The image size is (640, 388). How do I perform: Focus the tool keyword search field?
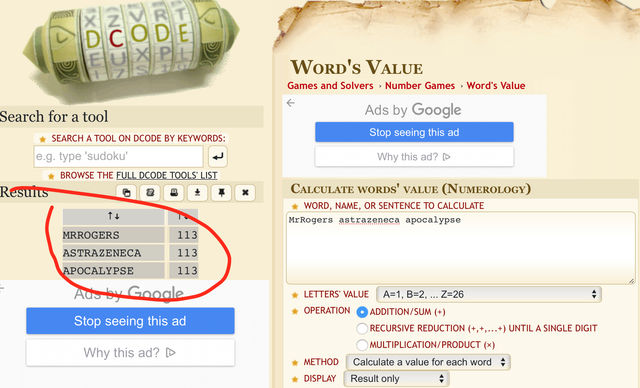tap(118, 156)
